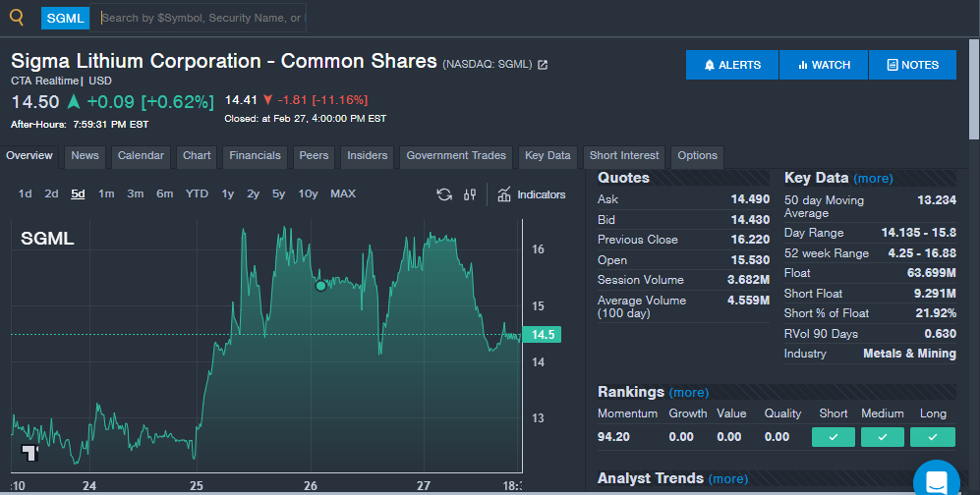This screenshot has width=980, height=495.
Task: Click the Medium ranking green checkmark
Action: (x=883, y=437)
